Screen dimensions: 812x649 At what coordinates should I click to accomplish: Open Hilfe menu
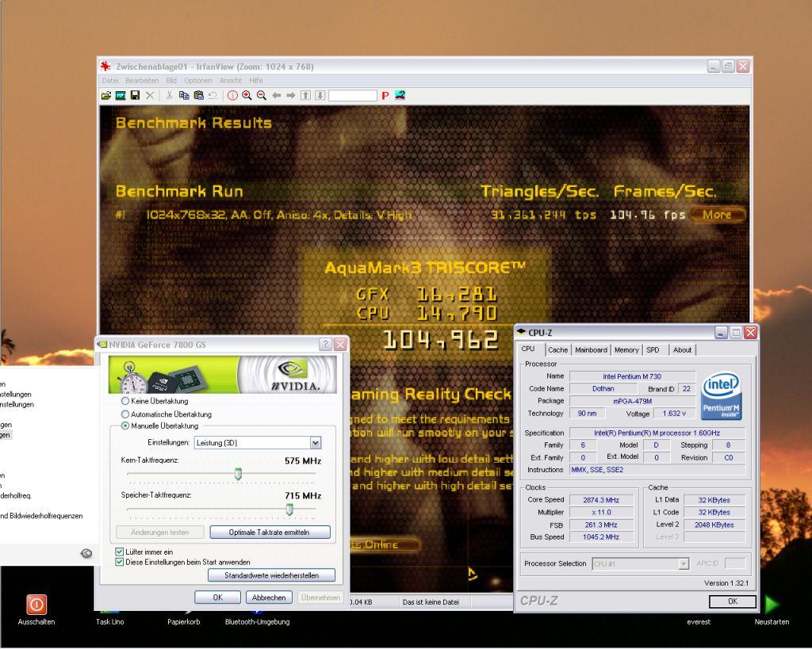[x=256, y=81]
